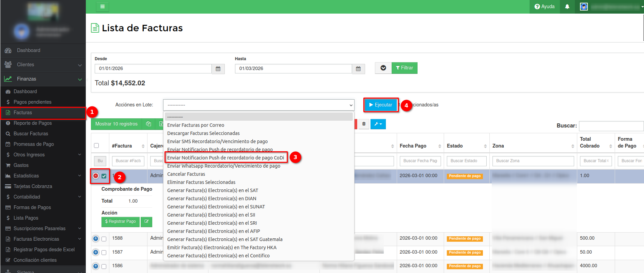Image resolution: width=644 pixels, height=273 pixels.
Task: Open the wrench tools dropdown button
Action: 378,124
